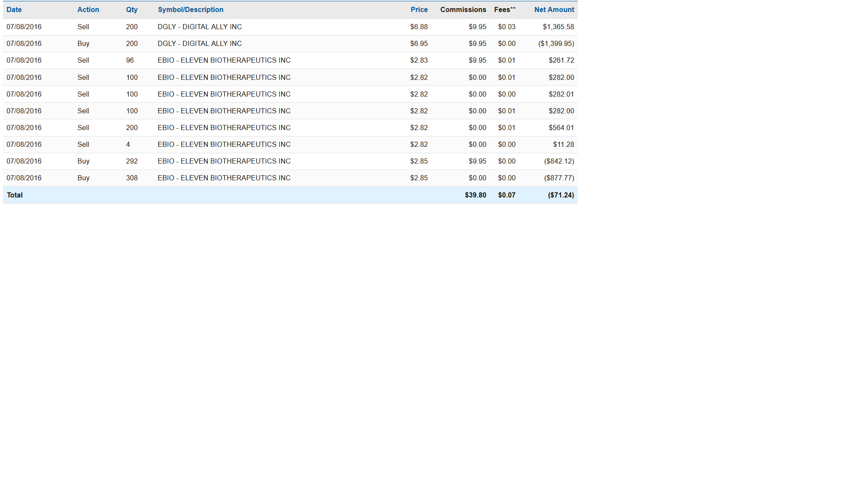Click the Commissions column header
The height and width of the screenshot is (504, 843).
tap(463, 9)
